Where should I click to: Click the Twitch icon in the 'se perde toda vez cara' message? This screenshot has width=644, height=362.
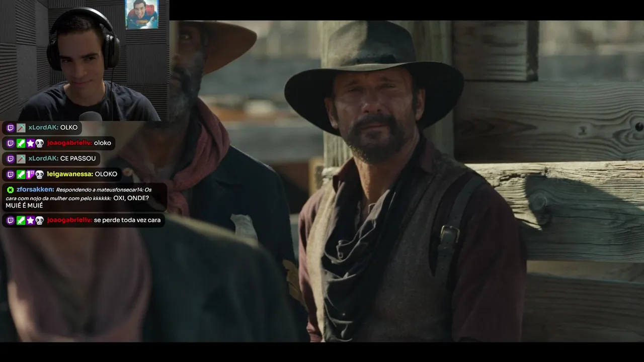11,220
